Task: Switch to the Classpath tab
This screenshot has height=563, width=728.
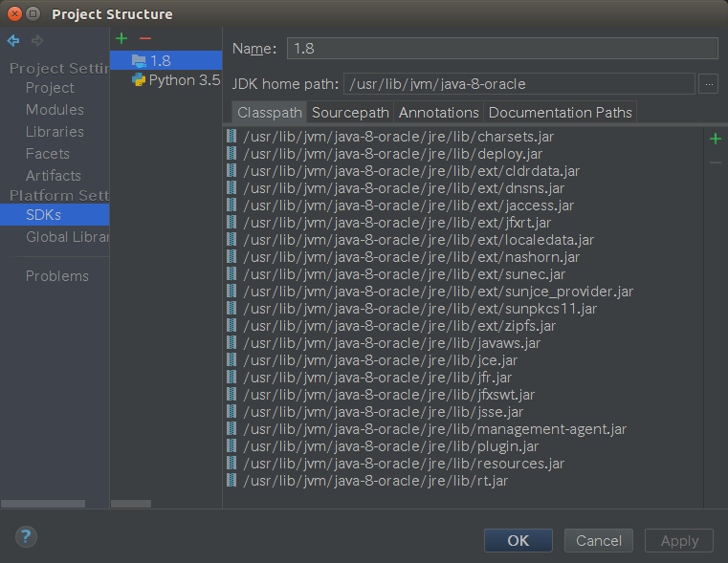Action: (x=269, y=112)
